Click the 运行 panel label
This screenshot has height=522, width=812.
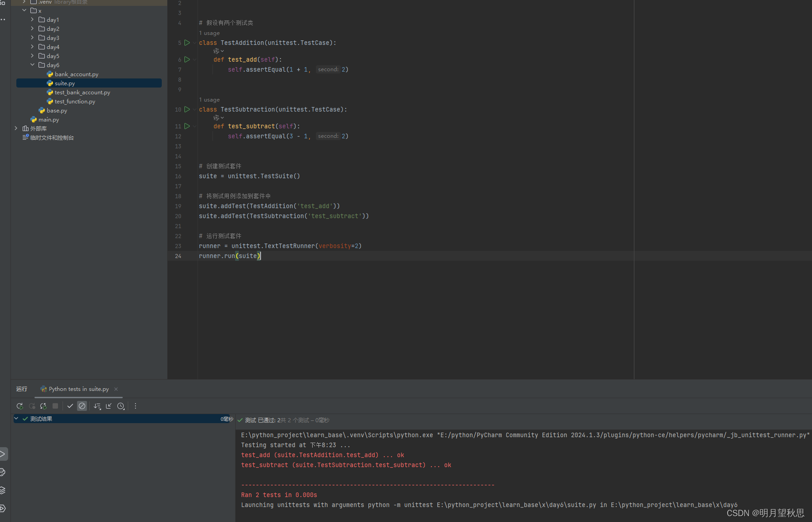[x=22, y=389]
